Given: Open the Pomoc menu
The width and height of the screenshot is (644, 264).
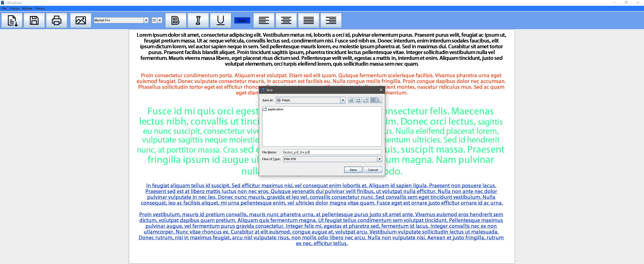Looking at the screenshot, I should tap(41, 9).
